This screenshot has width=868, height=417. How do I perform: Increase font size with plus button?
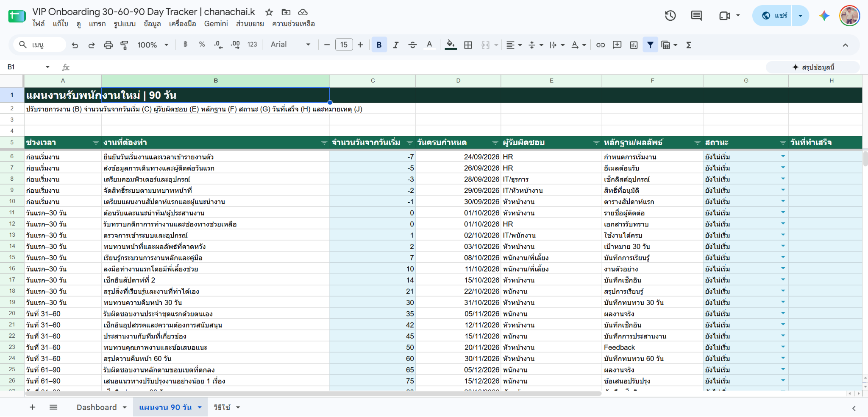360,45
